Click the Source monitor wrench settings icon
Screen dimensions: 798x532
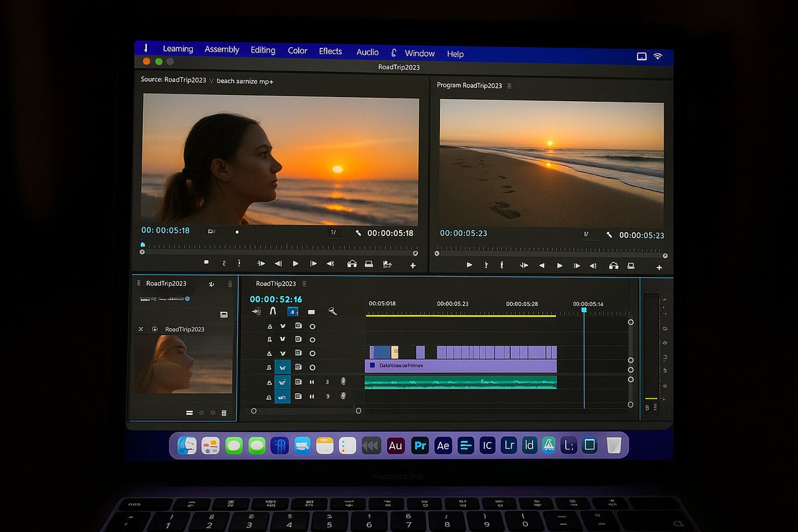tap(358, 233)
